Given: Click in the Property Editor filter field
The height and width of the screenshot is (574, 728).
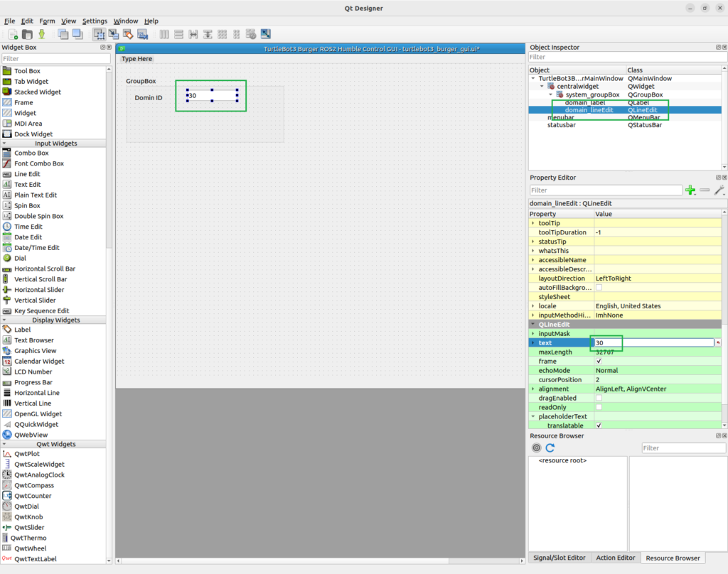Looking at the screenshot, I should click(606, 190).
